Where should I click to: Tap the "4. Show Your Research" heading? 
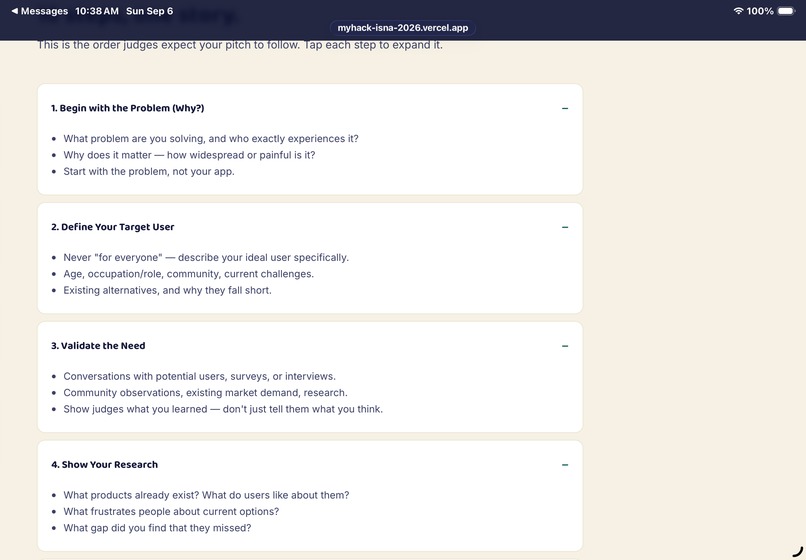coord(104,464)
